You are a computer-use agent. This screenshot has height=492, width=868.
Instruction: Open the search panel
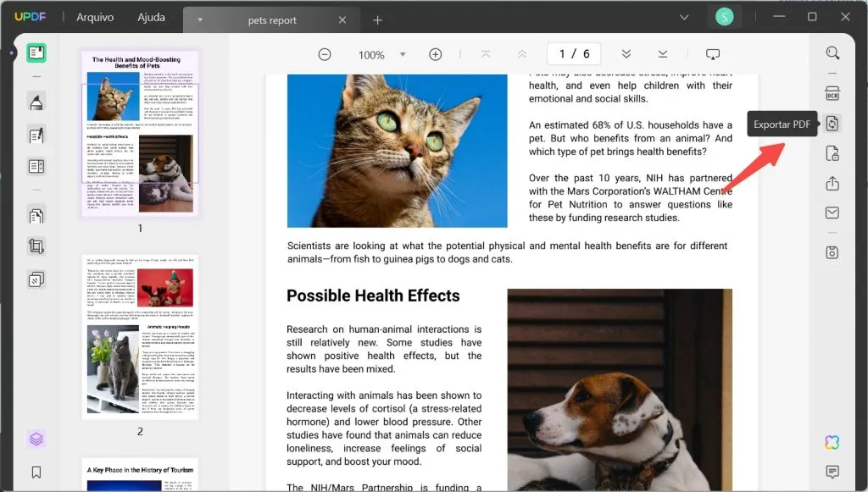[832, 53]
